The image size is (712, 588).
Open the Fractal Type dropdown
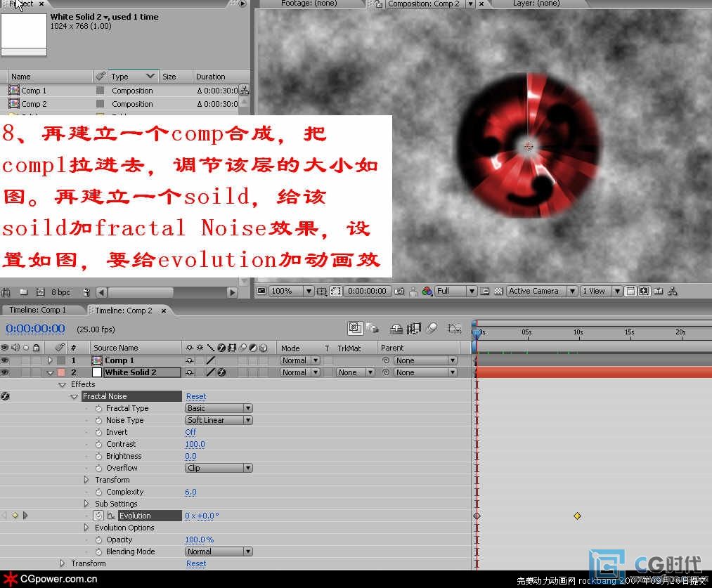tap(219, 408)
